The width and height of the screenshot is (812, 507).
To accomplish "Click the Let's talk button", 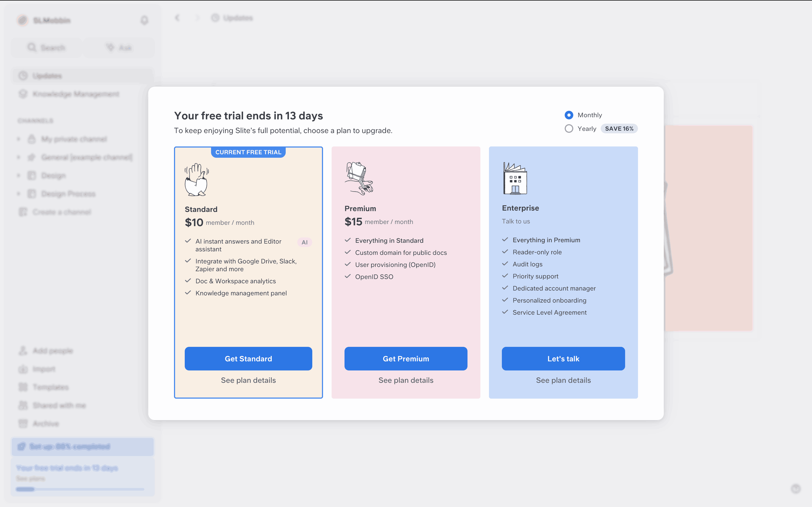I will [x=563, y=358].
